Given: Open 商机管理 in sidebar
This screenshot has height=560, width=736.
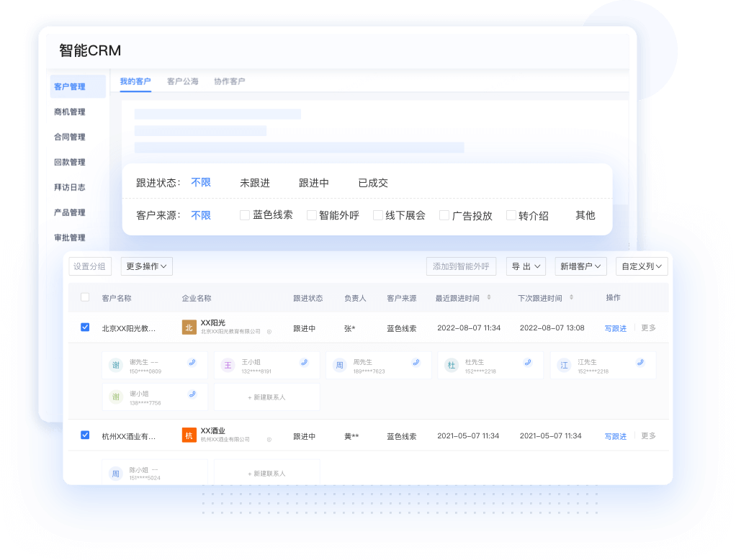Looking at the screenshot, I should [69, 112].
